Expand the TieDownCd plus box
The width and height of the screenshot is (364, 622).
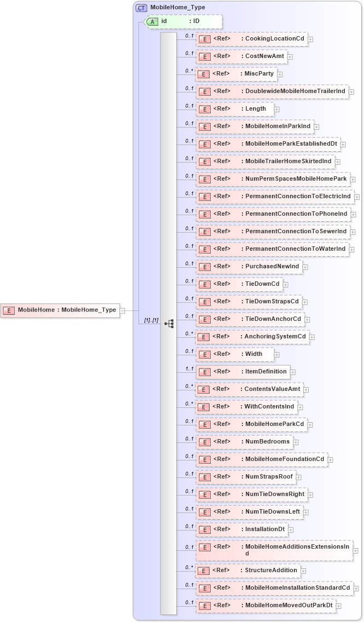pyautogui.click(x=286, y=284)
